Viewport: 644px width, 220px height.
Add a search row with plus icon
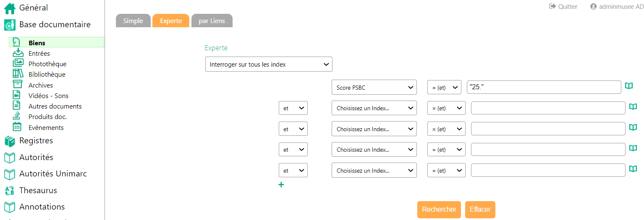click(x=281, y=184)
